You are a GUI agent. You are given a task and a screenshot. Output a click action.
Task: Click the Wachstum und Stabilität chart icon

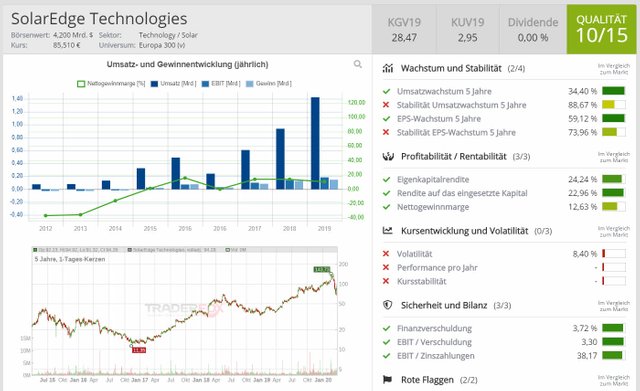(x=388, y=68)
